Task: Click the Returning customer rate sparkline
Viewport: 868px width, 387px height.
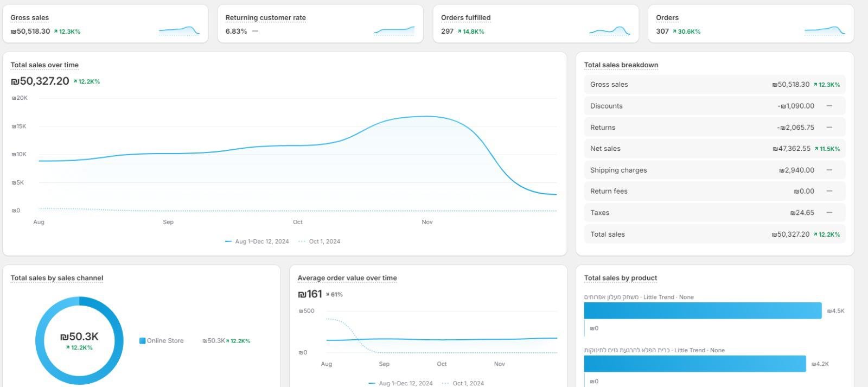Action: click(394, 31)
